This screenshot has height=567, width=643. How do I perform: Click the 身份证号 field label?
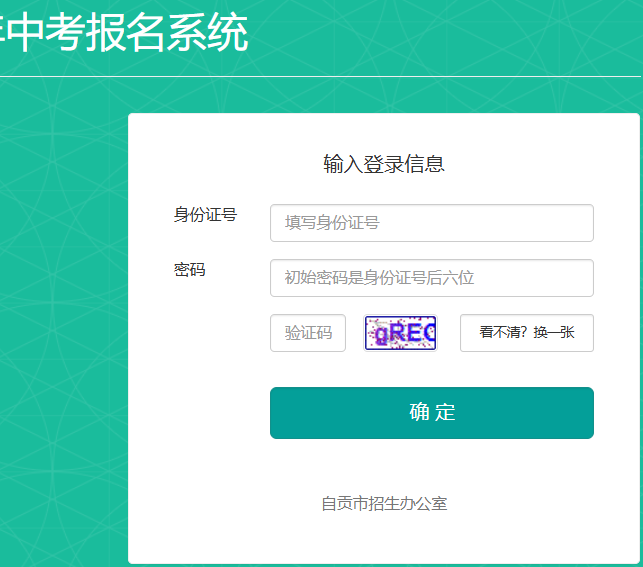tap(205, 214)
